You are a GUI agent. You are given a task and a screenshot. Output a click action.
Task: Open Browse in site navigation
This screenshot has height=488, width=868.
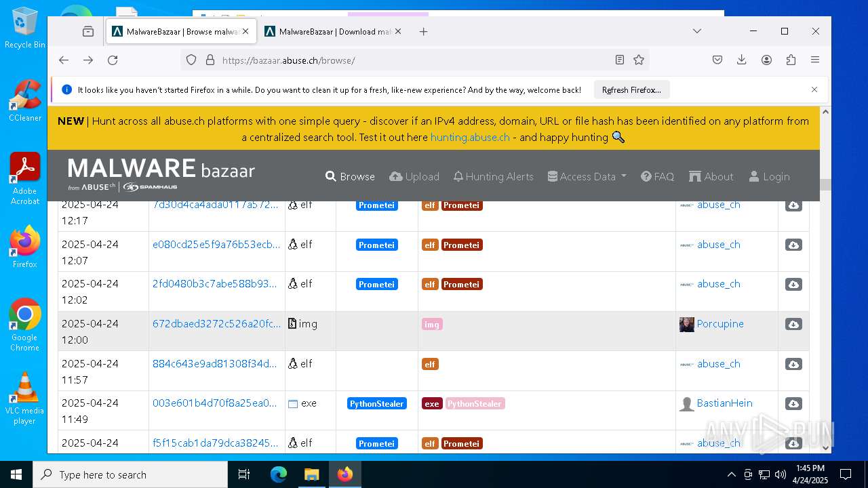pyautogui.click(x=350, y=176)
